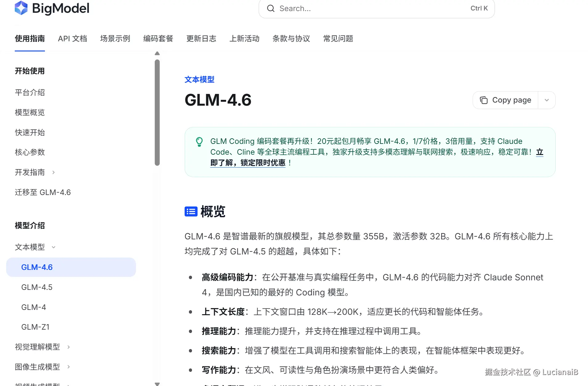Select GLM-4.5 in the sidebar

(x=37, y=287)
